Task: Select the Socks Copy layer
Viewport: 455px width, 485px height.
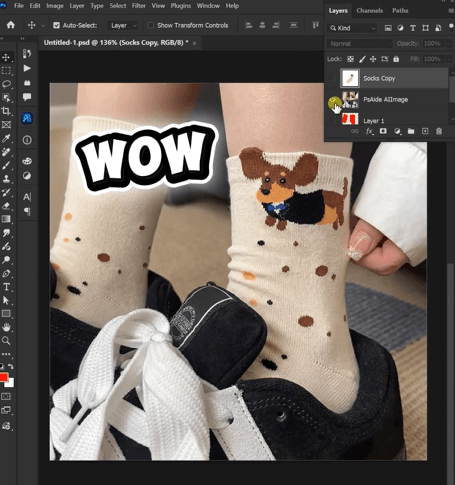Action: (x=394, y=78)
